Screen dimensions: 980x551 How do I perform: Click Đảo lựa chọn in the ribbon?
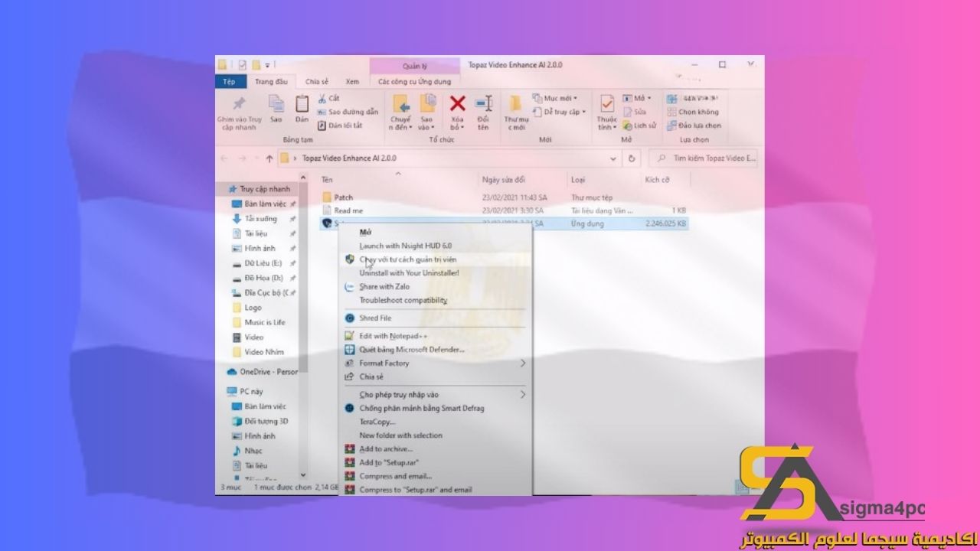coord(694,125)
